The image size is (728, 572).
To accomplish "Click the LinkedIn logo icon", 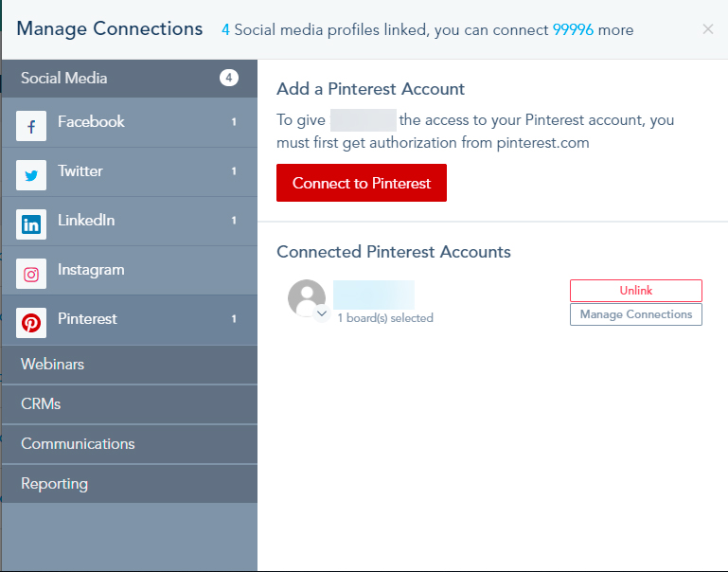I will tap(31, 224).
